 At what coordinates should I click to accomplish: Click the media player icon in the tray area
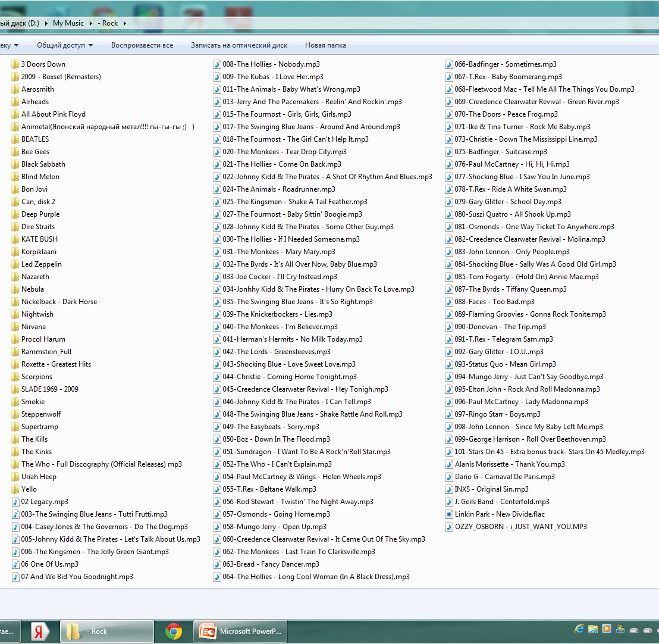[x=607, y=629]
